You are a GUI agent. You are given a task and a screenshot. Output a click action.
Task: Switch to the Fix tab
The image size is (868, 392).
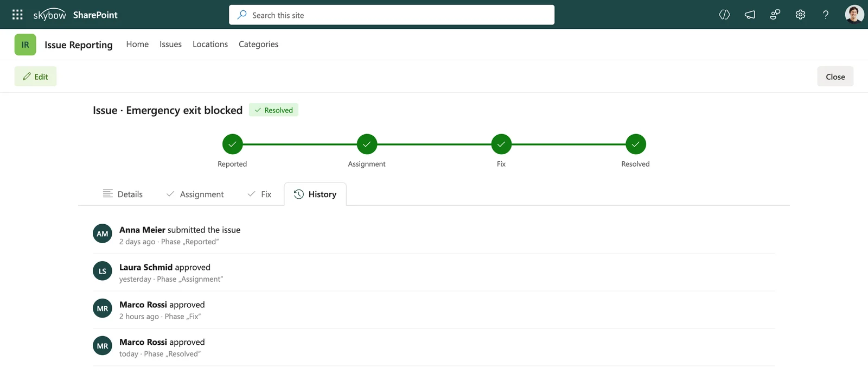259,194
